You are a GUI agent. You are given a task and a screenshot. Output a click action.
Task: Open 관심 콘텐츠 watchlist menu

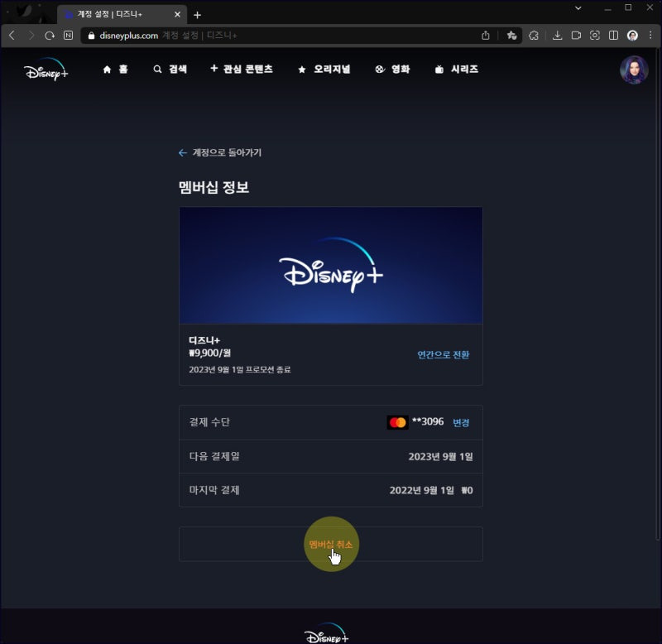pyautogui.click(x=242, y=69)
